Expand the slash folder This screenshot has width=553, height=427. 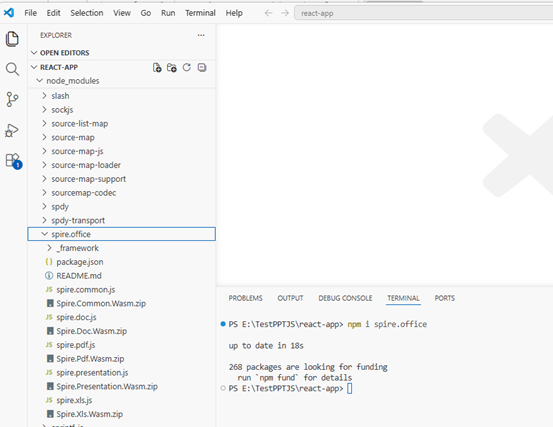[122, 96]
